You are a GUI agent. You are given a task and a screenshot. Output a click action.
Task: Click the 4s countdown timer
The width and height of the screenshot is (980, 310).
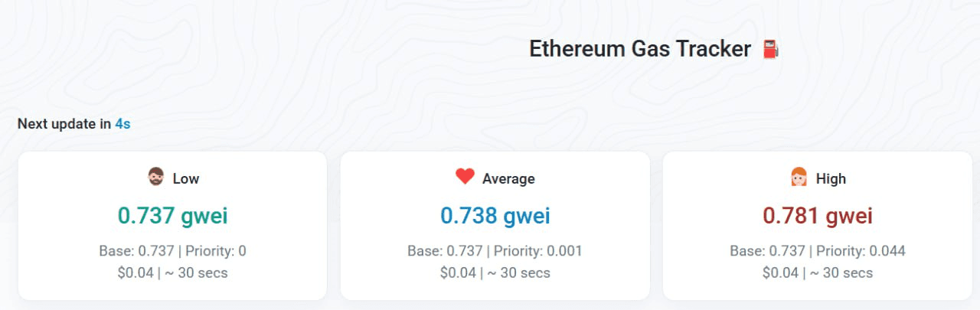[x=122, y=124]
